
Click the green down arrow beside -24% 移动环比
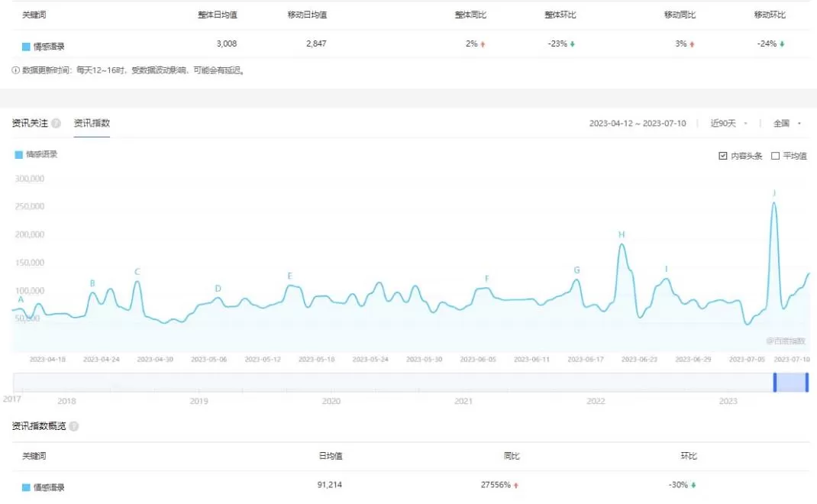[783, 44]
